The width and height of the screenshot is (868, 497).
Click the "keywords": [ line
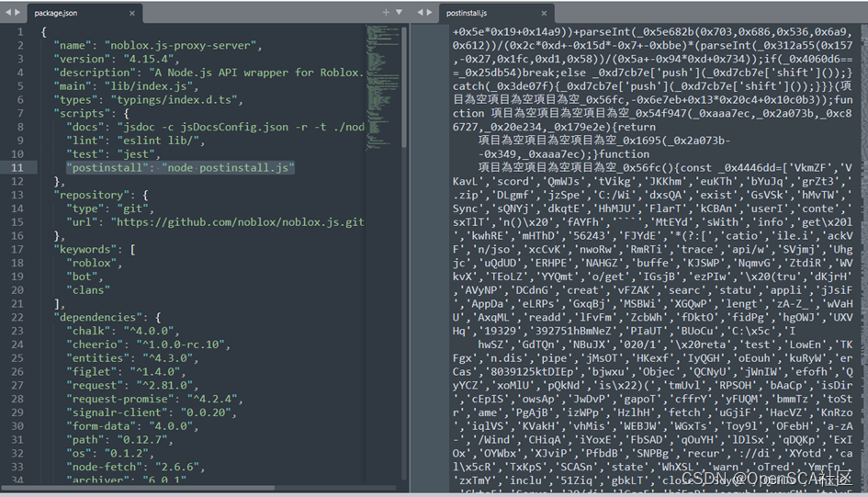[95, 249]
